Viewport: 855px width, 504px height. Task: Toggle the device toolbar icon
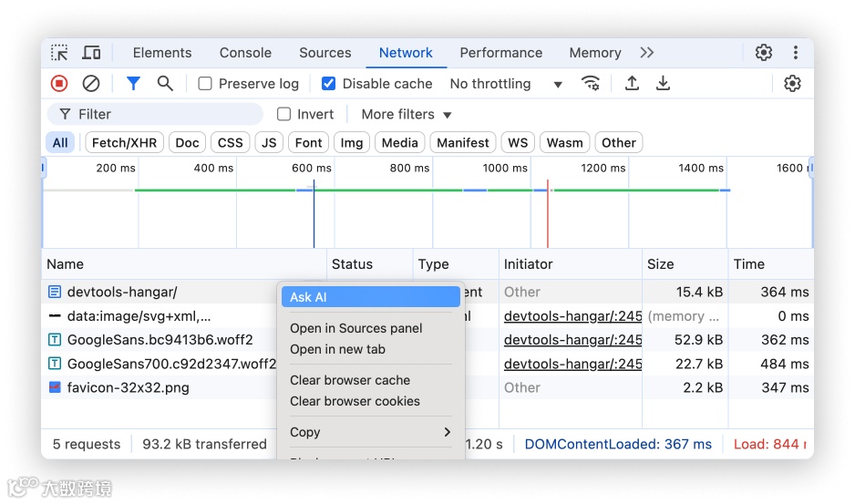point(91,53)
